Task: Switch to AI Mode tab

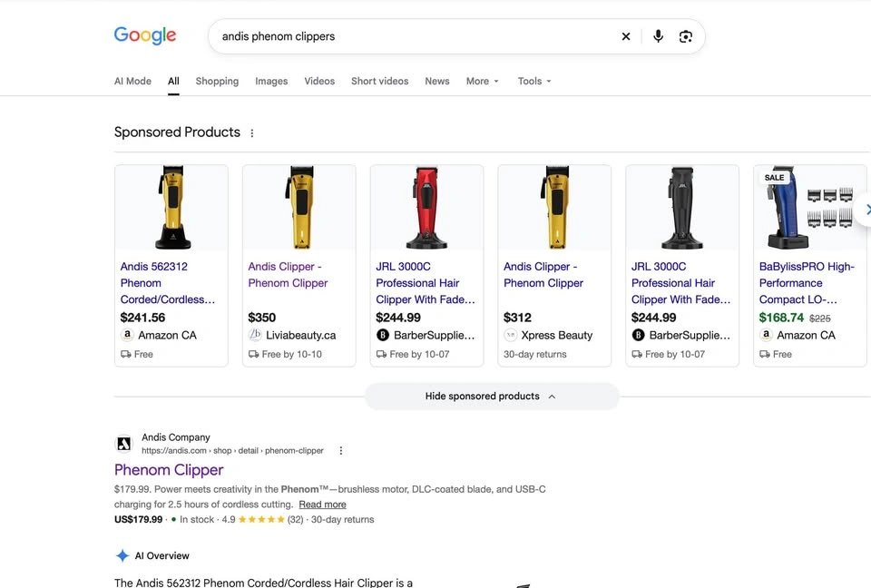Action: [132, 81]
